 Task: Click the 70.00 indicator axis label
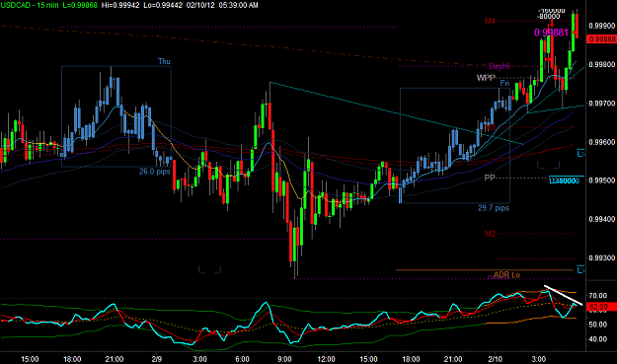598,296
